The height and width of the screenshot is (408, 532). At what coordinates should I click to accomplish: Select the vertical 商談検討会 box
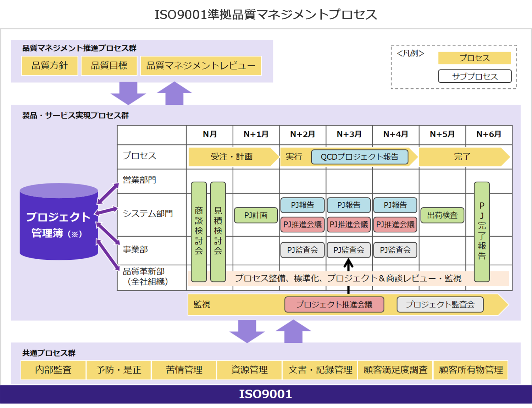199,232
